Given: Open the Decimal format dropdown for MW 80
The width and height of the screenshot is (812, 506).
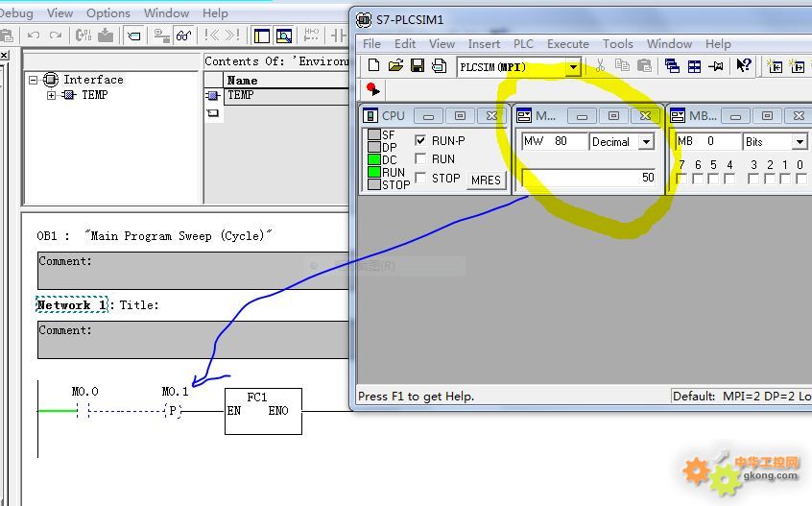Looking at the screenshot, I should click(x=646, y=142).
